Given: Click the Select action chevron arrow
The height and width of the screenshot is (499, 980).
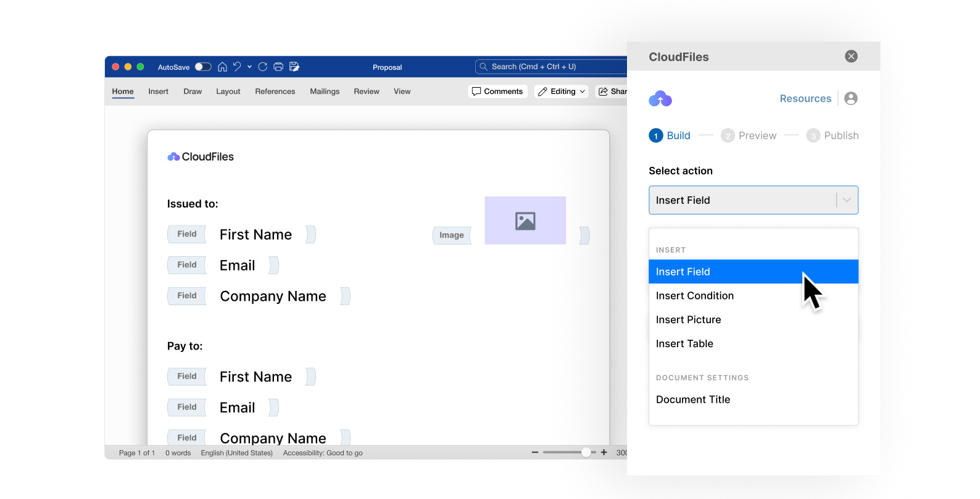Looking at the screenshot, I should (x=847, y=200).
